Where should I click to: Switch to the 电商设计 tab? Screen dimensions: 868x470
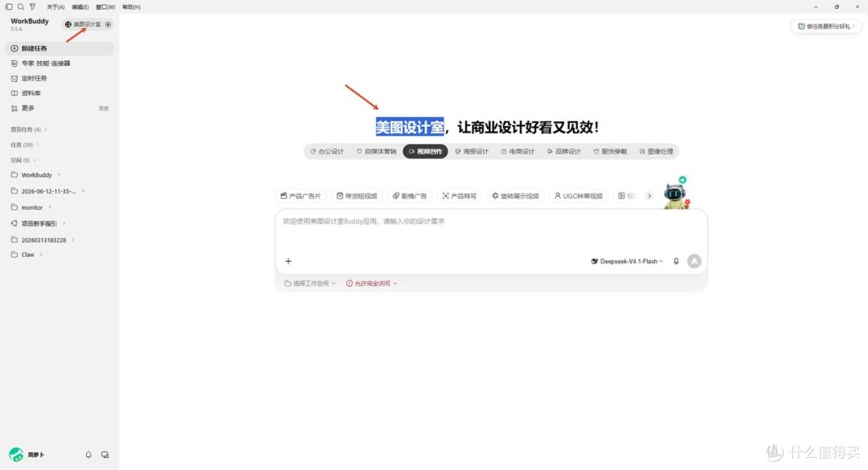518,151
